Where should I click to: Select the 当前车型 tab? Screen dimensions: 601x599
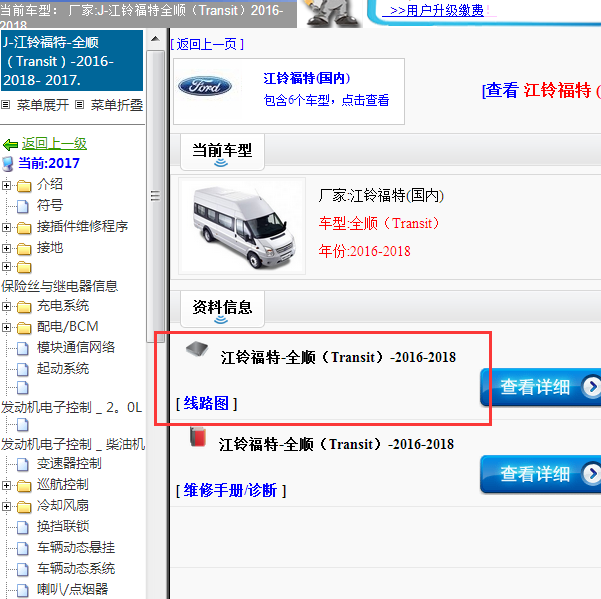222,152
